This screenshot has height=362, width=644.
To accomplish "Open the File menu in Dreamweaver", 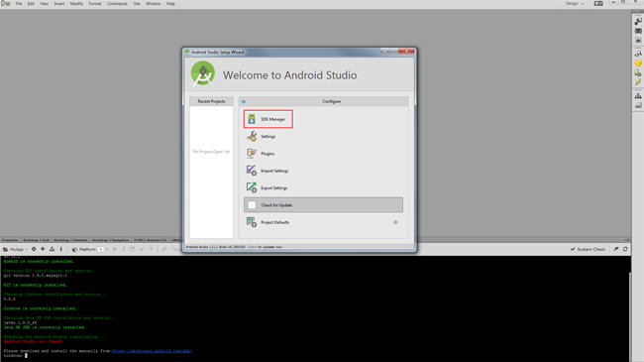I will click(x=19, y=4).
